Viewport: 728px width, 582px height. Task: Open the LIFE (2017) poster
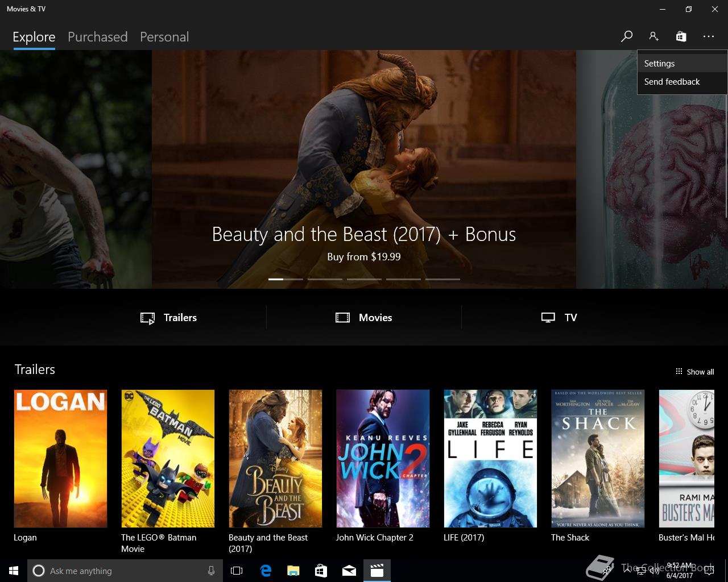coord(490,459)
